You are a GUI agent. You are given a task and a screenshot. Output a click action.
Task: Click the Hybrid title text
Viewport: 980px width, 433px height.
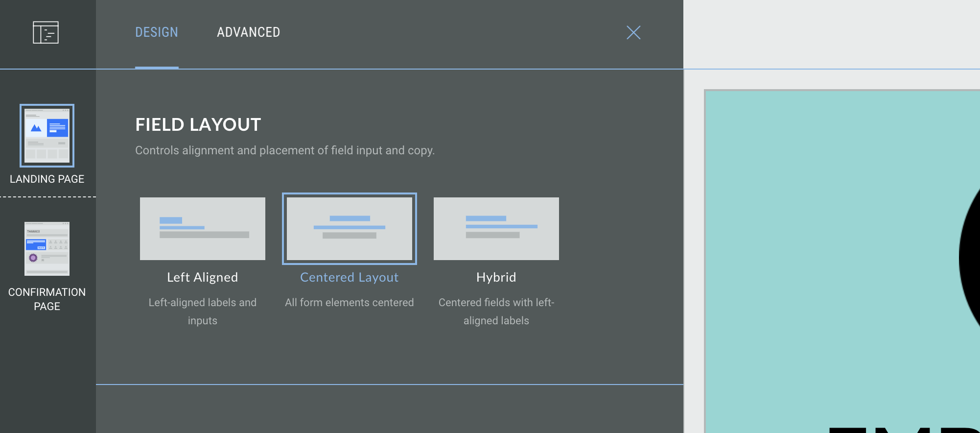pyautogui.click(x=496, y=277)
